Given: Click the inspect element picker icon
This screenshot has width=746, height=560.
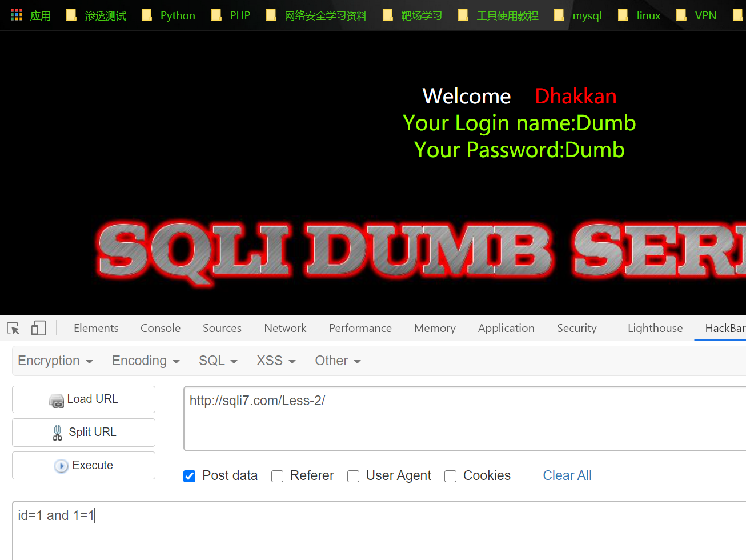Looking at the screenshot, I should coord(13,328).
